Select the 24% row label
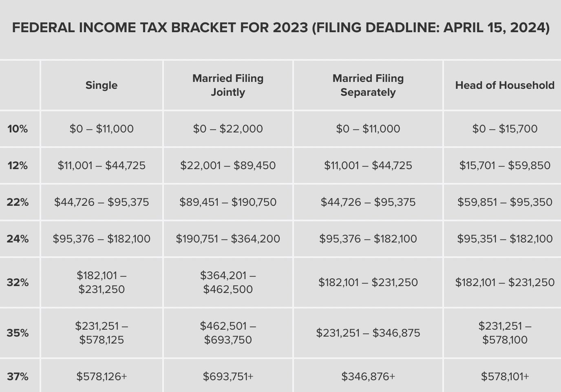 [18, 239]
